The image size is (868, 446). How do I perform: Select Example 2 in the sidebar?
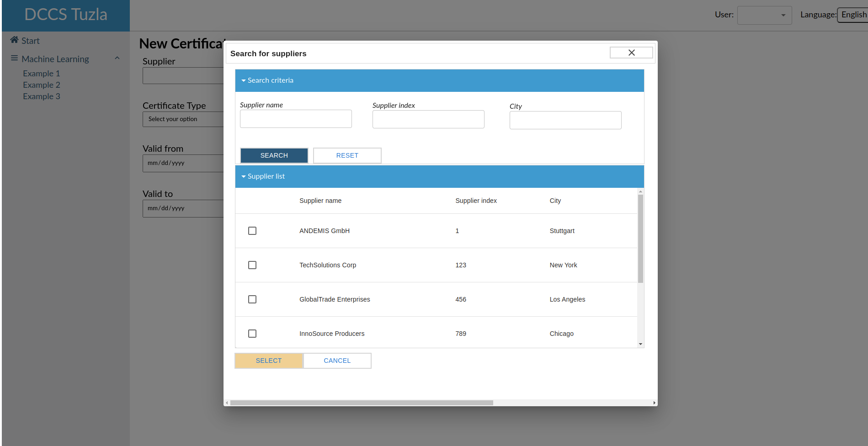42,85
